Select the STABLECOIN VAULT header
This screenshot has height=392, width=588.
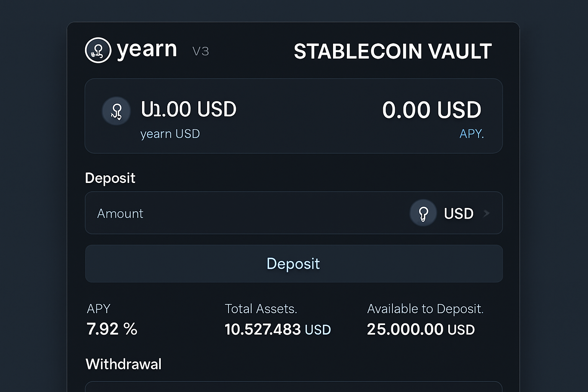[x=392, y=50]
